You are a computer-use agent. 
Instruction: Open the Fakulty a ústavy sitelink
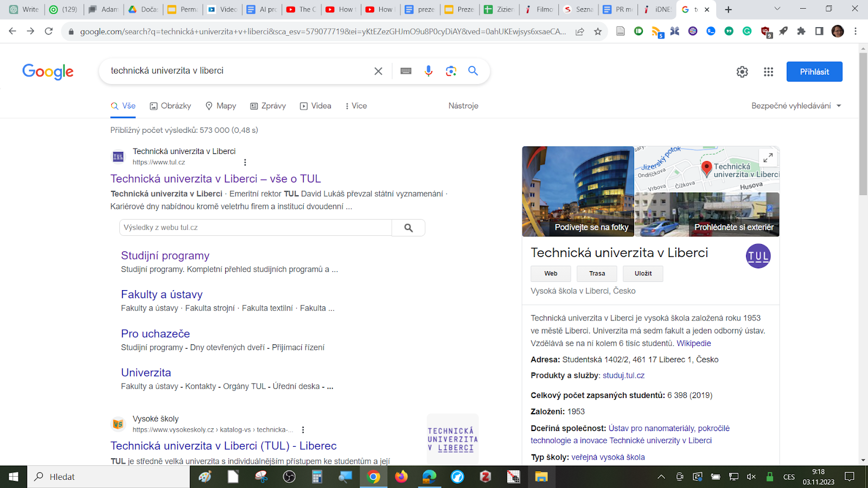coord(162,294)
